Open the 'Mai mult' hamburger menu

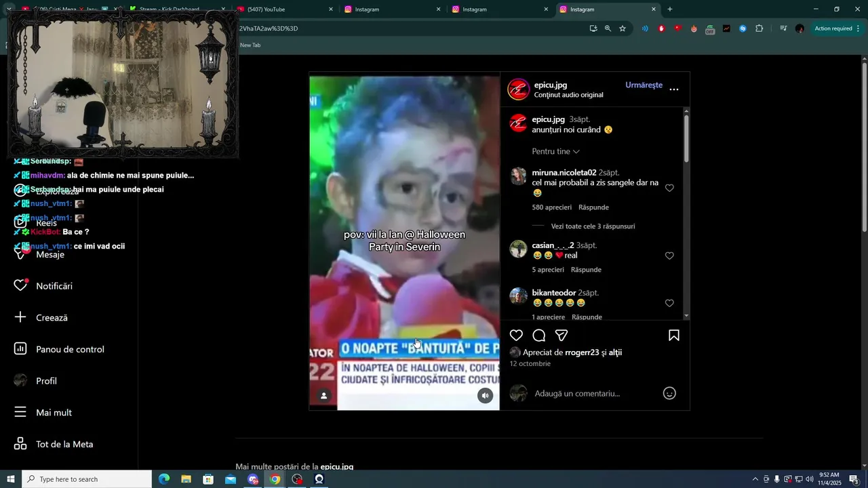tap(43, 413)
